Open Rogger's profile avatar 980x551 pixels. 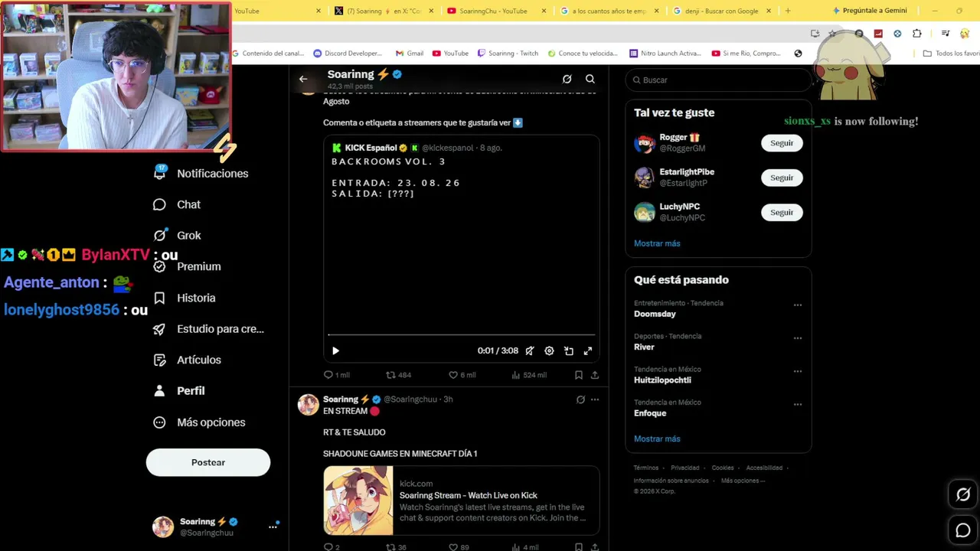click(645, 143)
